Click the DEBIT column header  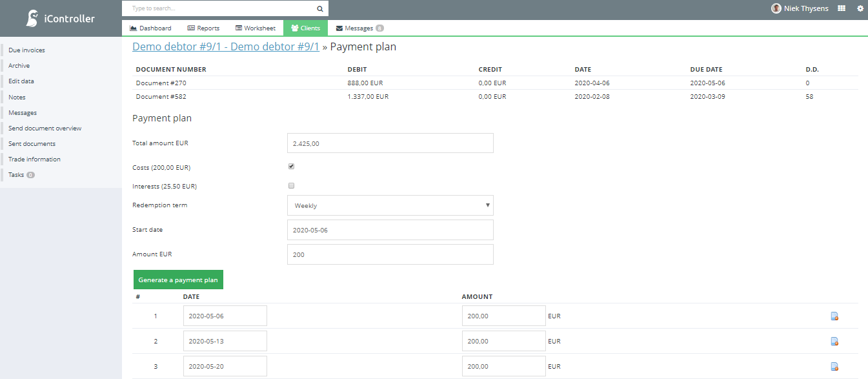[x=358, y=69]
